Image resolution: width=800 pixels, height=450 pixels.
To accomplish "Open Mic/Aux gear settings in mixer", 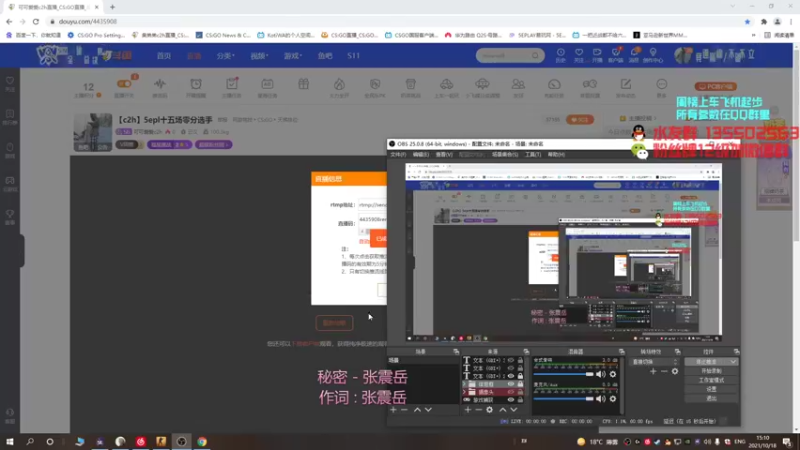I will click(x=613, y=399).
